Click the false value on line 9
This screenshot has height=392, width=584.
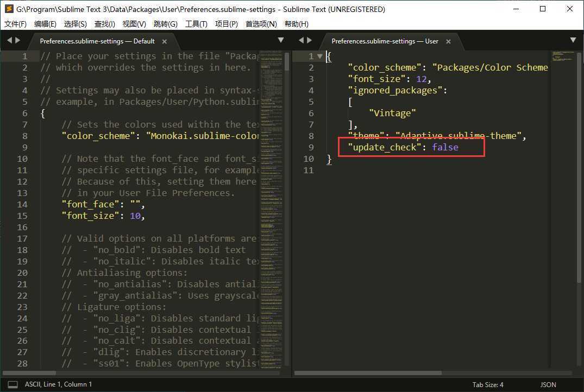click(x=445, y=148)
